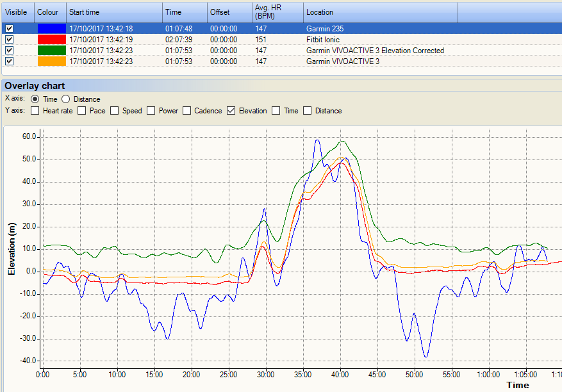The width and height of the screenshot is (562, 392).
Task: Hide the Garmin VIVOACTIVE 3 Elevation Corrected track
Action: coord(8,51)
